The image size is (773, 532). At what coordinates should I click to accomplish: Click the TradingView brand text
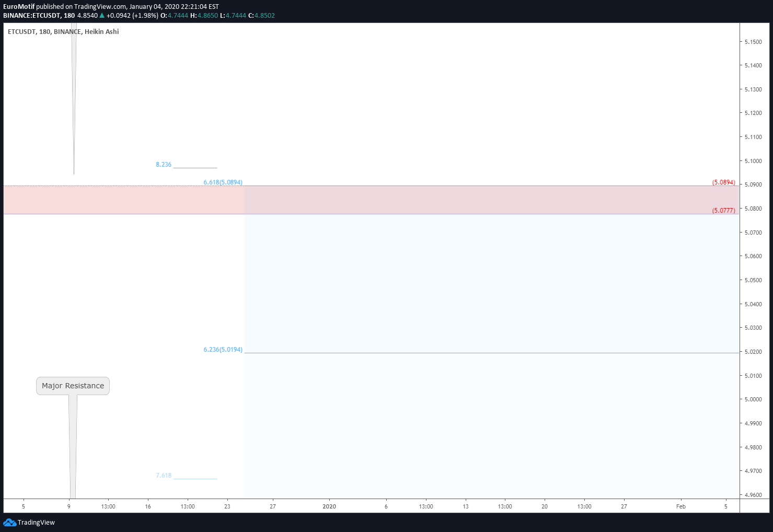pyautogui.click(x=36, y=523)
